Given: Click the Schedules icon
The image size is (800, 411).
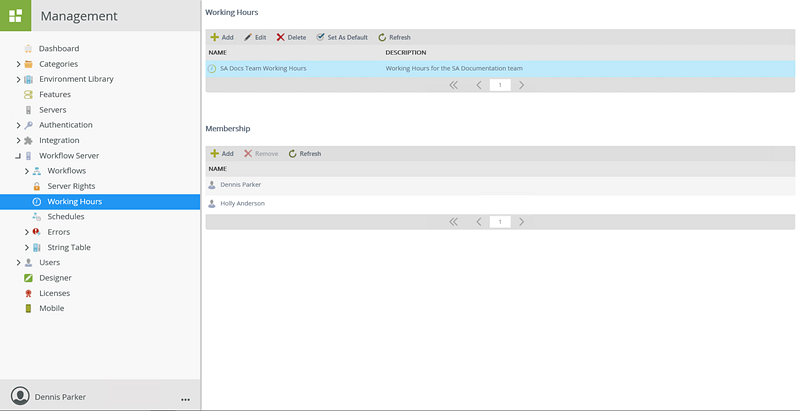Looking at the screenshot, I should click(x=37, y=217).
